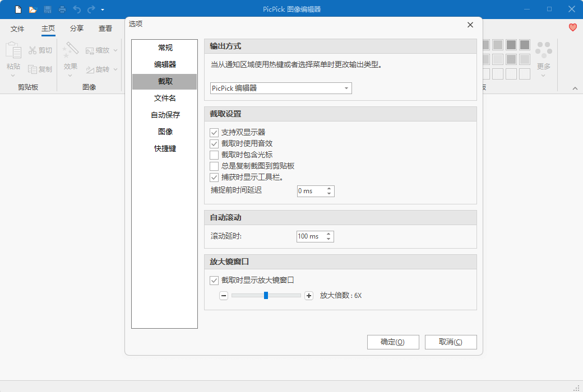Click the scissors 剪切 cut icon
The height and width of the screenshot is (392, 583).
point(33,50)
